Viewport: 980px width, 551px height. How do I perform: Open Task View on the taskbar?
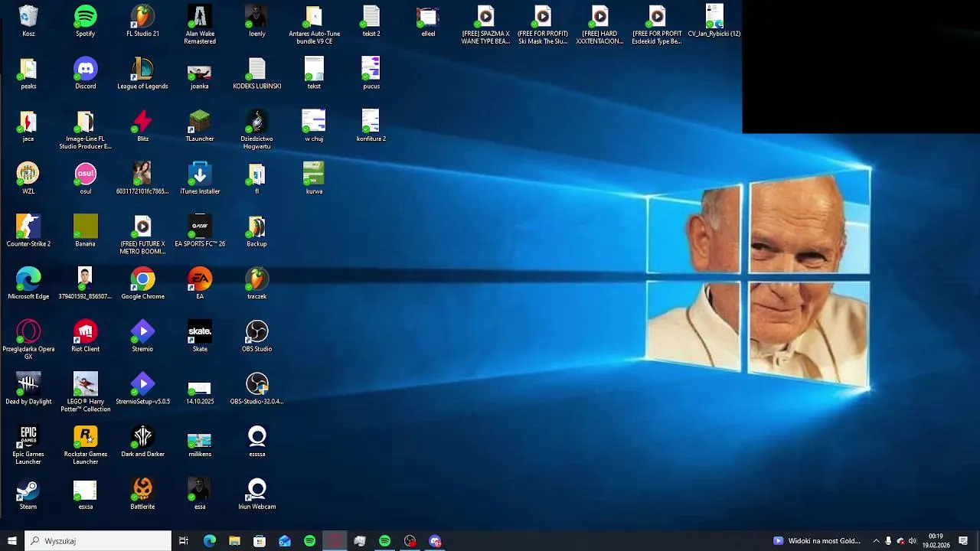tap(184, 541)
